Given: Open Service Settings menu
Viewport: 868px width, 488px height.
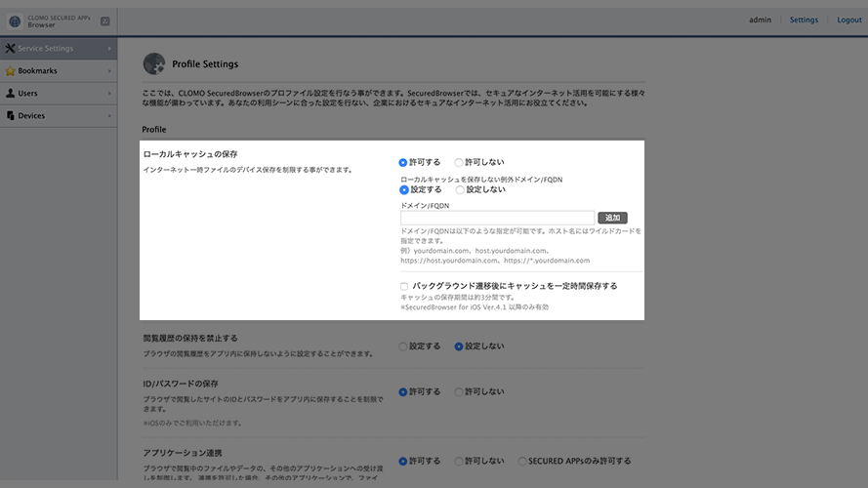Looking at the screenshot, I should click(59, 48).
